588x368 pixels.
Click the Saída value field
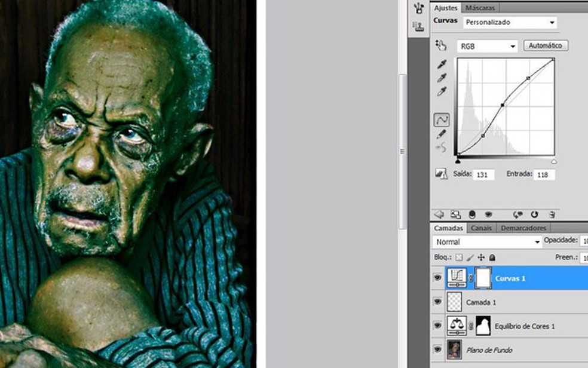point(483,174)
